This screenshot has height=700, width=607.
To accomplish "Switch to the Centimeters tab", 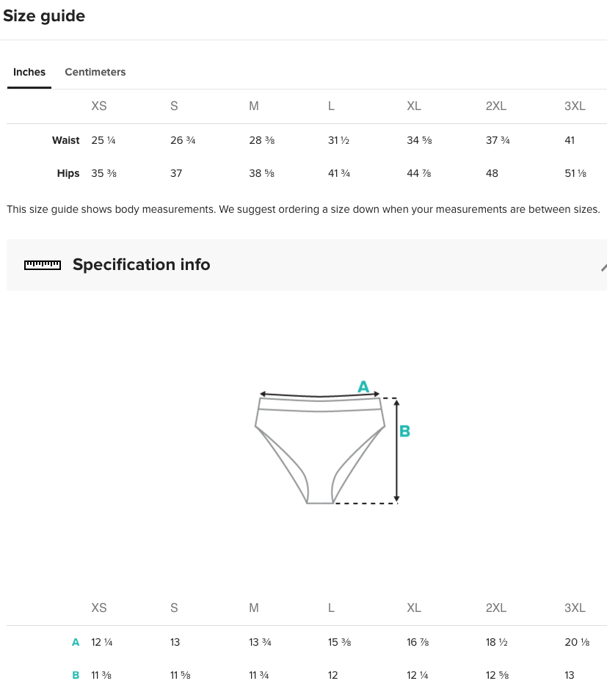I will [x=95, y=72].
